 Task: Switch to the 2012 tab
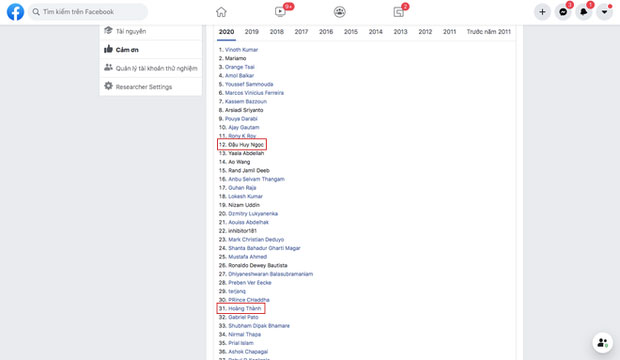[x=425, y=32]
